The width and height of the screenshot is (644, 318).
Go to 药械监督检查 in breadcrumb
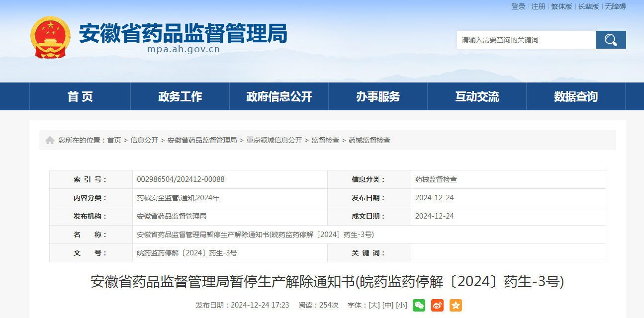(369, 141)
